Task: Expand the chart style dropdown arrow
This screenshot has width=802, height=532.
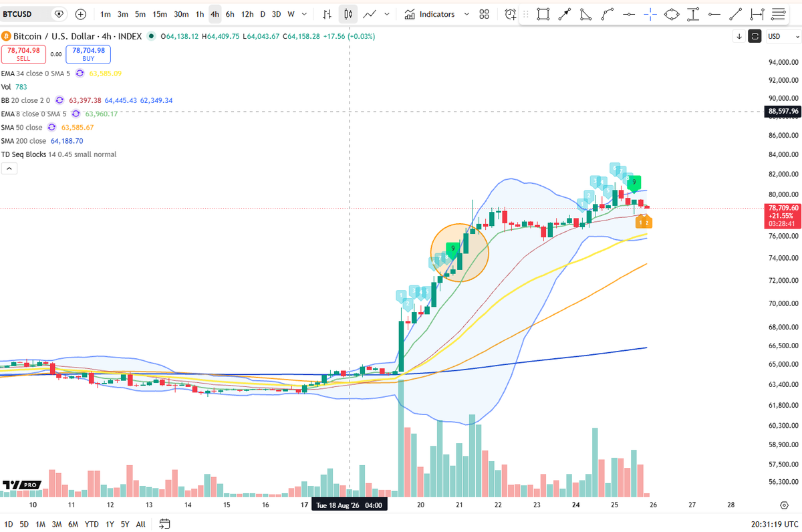Action: (388, 14)
